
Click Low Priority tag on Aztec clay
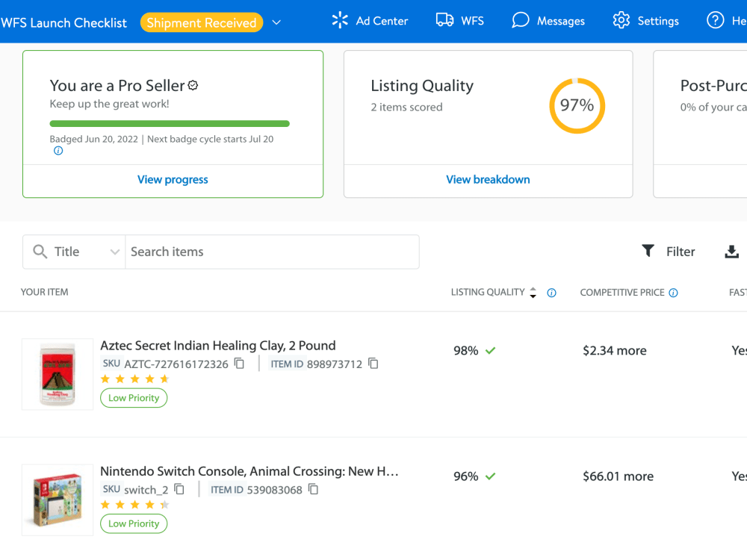tap(134, 398)
